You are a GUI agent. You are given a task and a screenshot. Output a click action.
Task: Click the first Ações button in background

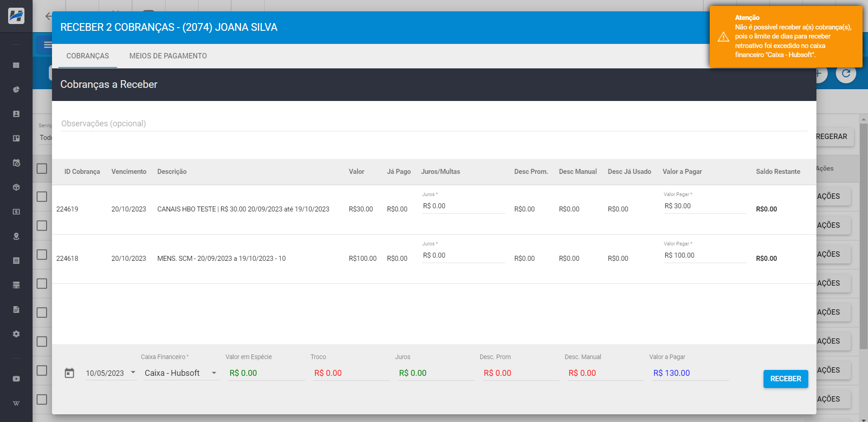pos(834,196)
